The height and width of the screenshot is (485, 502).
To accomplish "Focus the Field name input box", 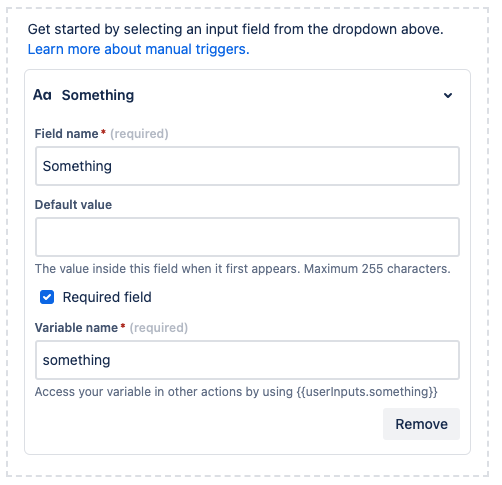I will (x=247, y=166).
